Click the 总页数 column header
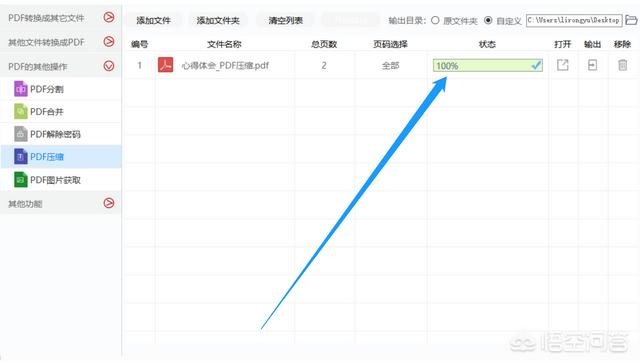The width and height of the screenshot is (640, 364). (x=324, y=44)
